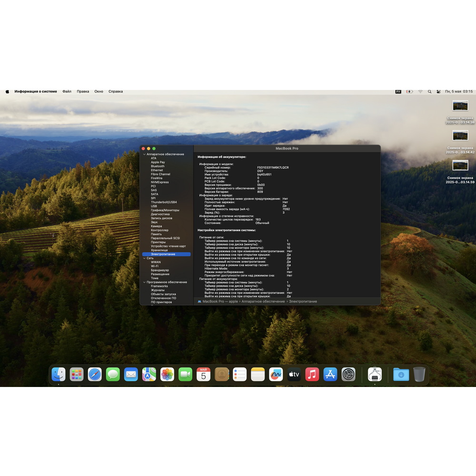Collapse Программное обеспечение section
The width and height of the screenshot is (476, 476).
click(145, 282)
